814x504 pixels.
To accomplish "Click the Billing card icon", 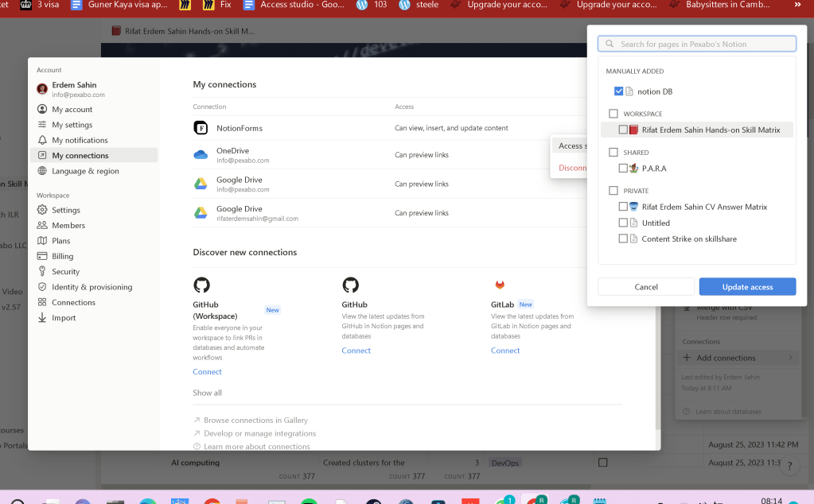I will 42,256.
